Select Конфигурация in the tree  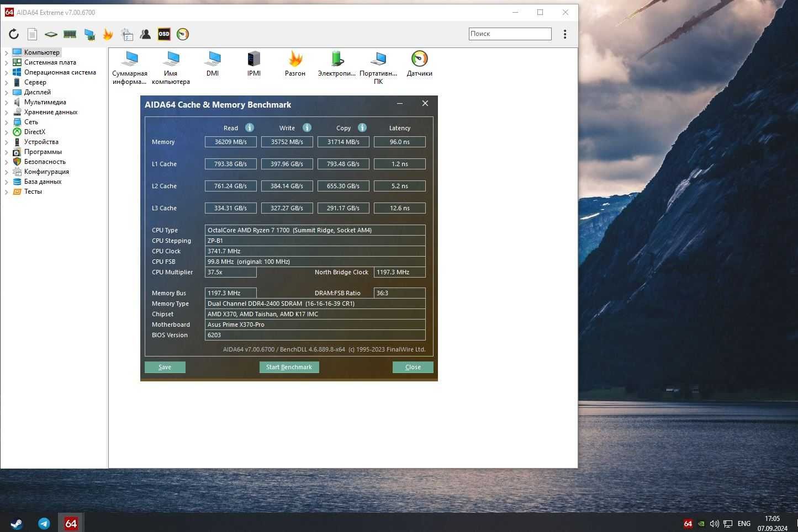[46, 172]
